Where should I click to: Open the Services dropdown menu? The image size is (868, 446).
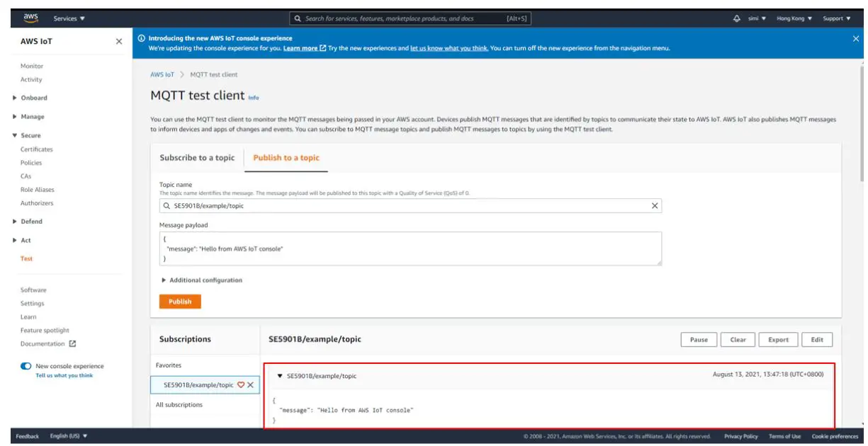[x=69, y=18]
